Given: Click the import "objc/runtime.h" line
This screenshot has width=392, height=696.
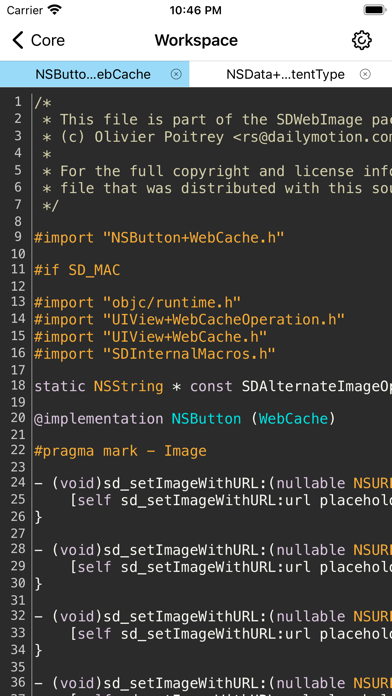Looking at the screenshot, I should 138,303.
